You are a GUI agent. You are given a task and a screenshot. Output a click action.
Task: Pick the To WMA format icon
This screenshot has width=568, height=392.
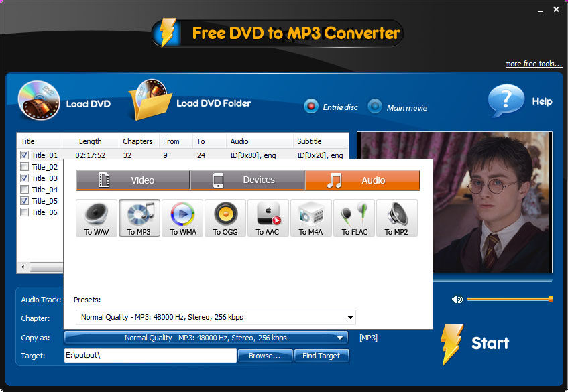pos(182,218)
